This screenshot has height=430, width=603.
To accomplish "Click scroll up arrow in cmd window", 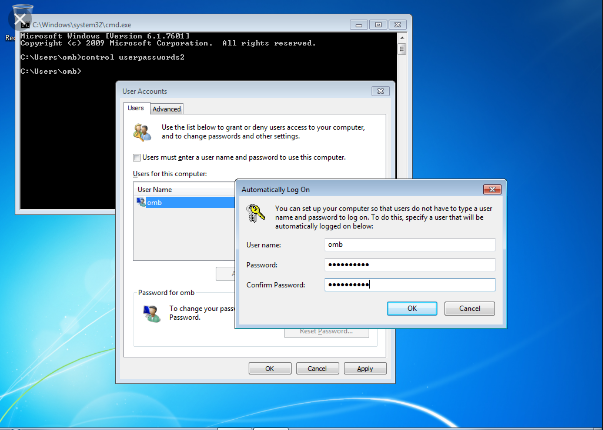I will click(x=402, y=38).
